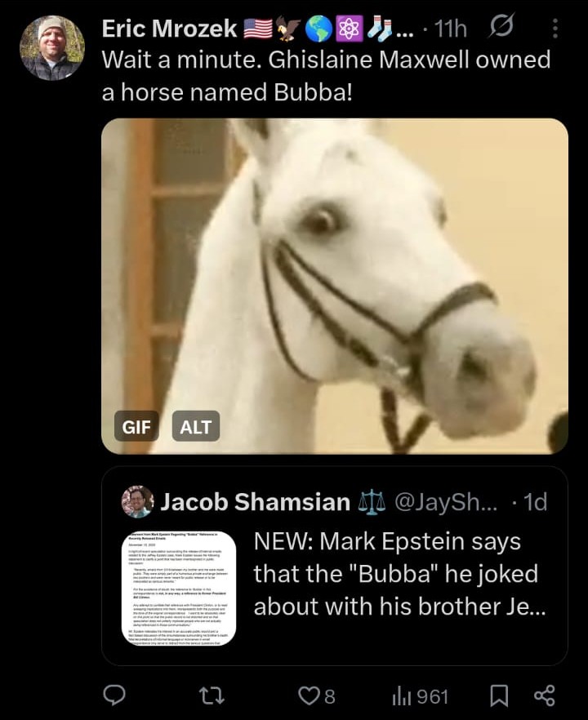Image resolution: width=588 pixels, height=720 pixels.
Task: Open the quoted post text about Mark Epstein
Action: [x=399, y=574]
